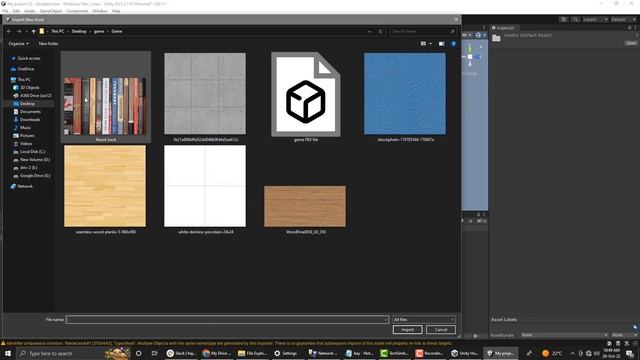Refresh the current folder listing

click(380, 31)
